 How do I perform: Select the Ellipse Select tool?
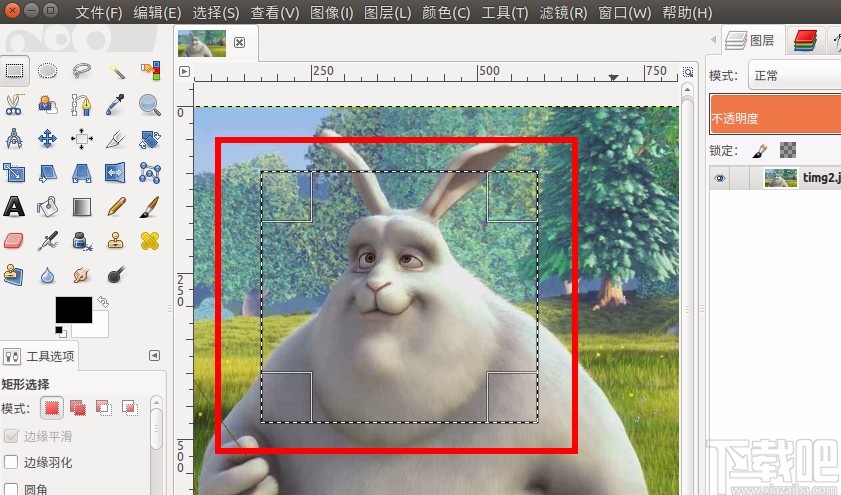(x=47, y=70)
